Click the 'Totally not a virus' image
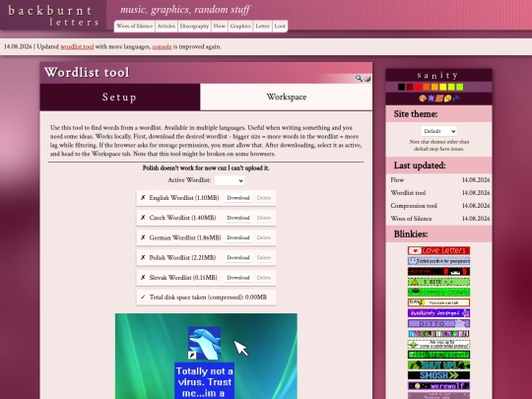Screen dimensions: 532x399 [x=206, y=356]
